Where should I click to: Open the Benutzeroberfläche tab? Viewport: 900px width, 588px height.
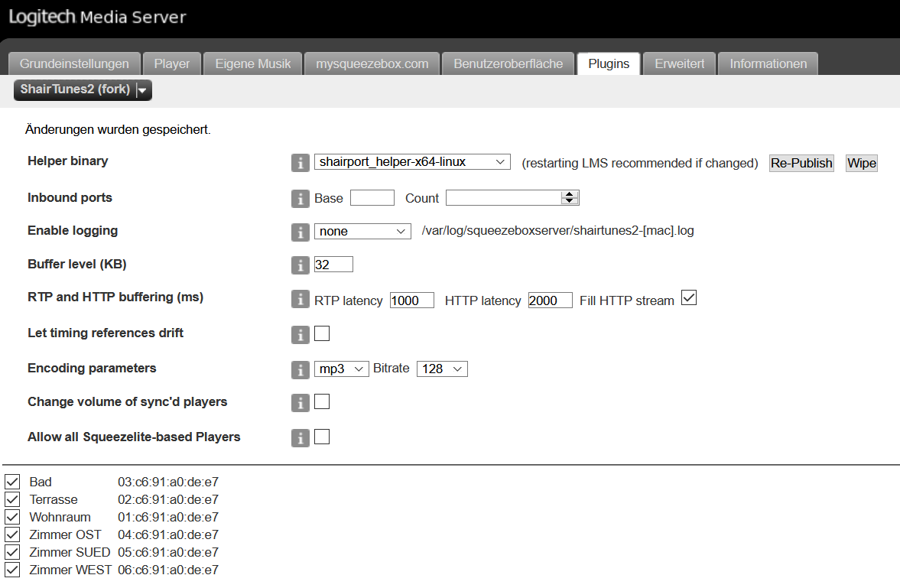pyautogui.click(x=508, y=63)
